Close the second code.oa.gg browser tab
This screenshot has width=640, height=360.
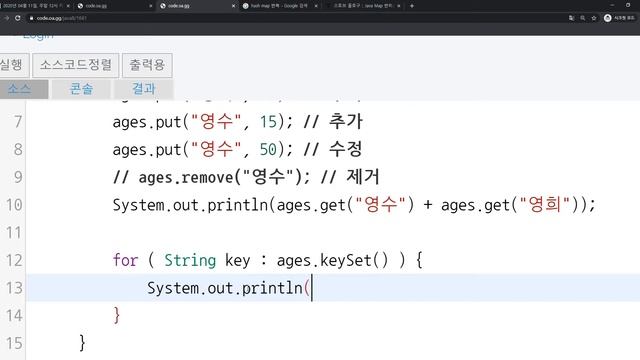point(151,6)
